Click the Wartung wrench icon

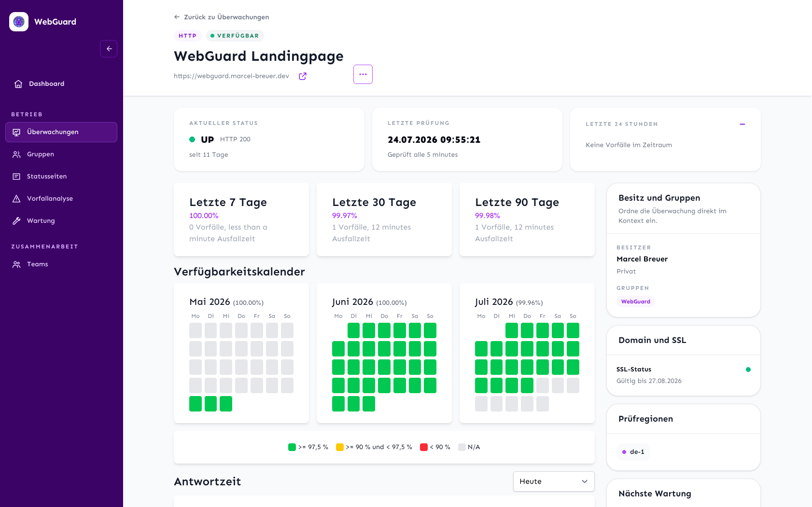16,221
